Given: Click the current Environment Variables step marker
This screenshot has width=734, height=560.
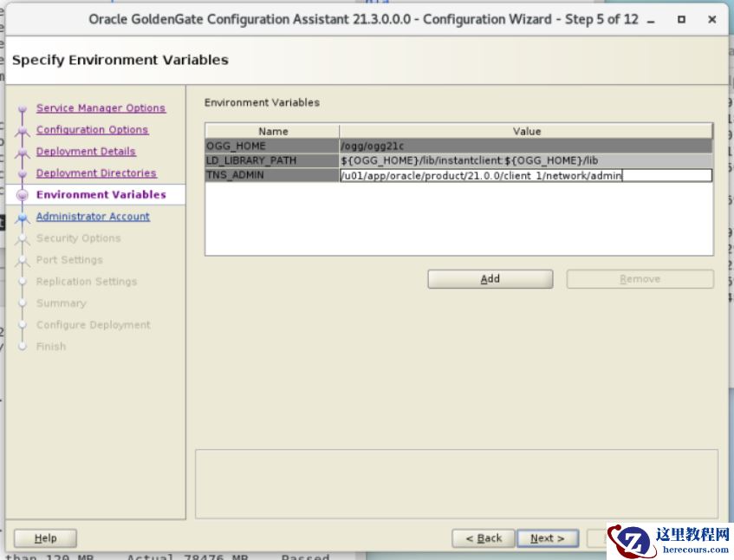Looking at the screenshot, I should click(x=23, y=195).
